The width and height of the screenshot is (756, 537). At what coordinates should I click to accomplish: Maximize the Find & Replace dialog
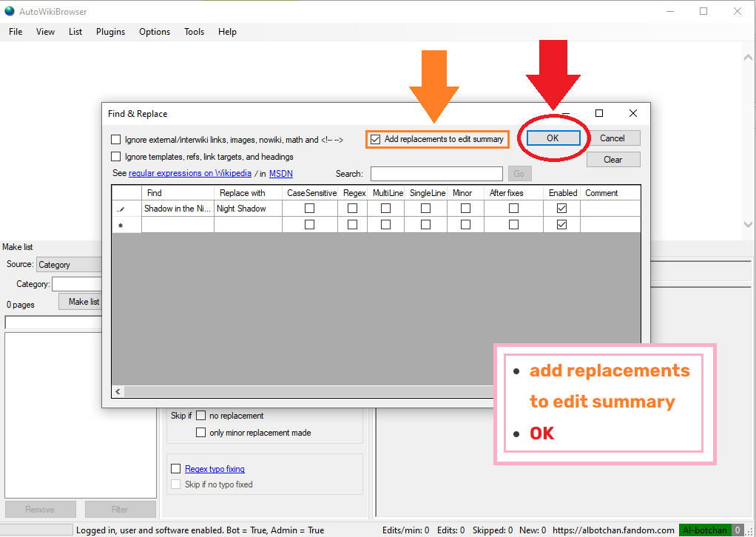pyautogui.click(x=599, y=113)
